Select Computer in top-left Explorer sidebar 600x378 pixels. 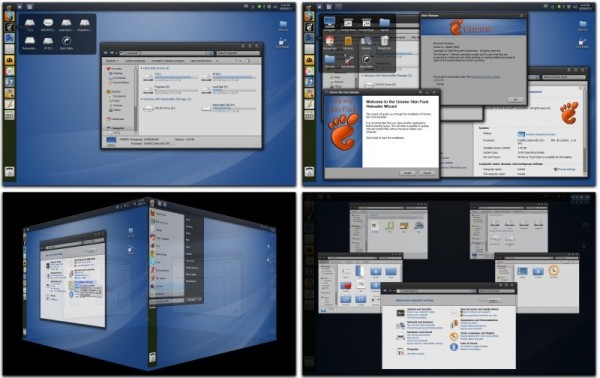116,128
